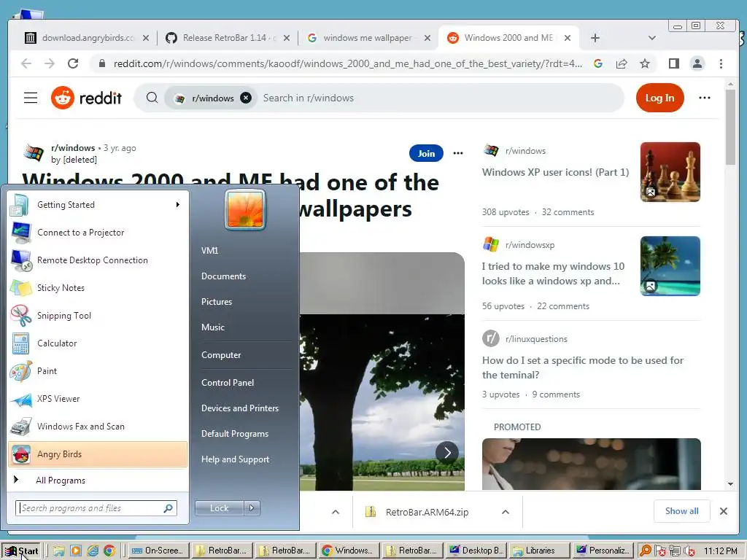The image size is (747, 560).
Task: Open XPS Viewer
Action: (x=98, y=399)
